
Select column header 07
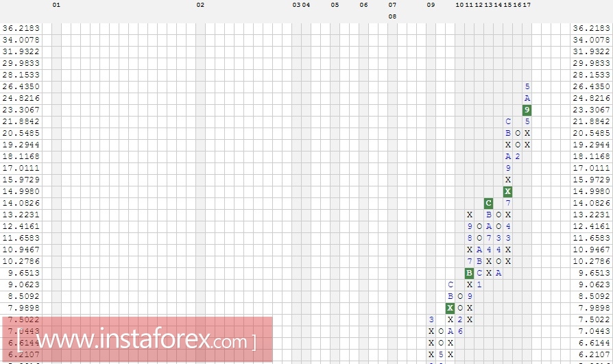pos(392,5)
